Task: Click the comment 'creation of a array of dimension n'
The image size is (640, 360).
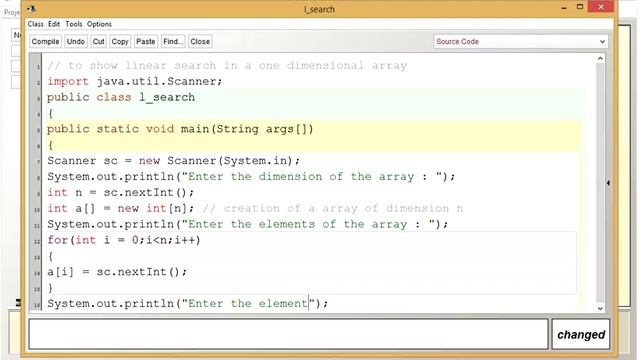Action: [x=333, y=209]
